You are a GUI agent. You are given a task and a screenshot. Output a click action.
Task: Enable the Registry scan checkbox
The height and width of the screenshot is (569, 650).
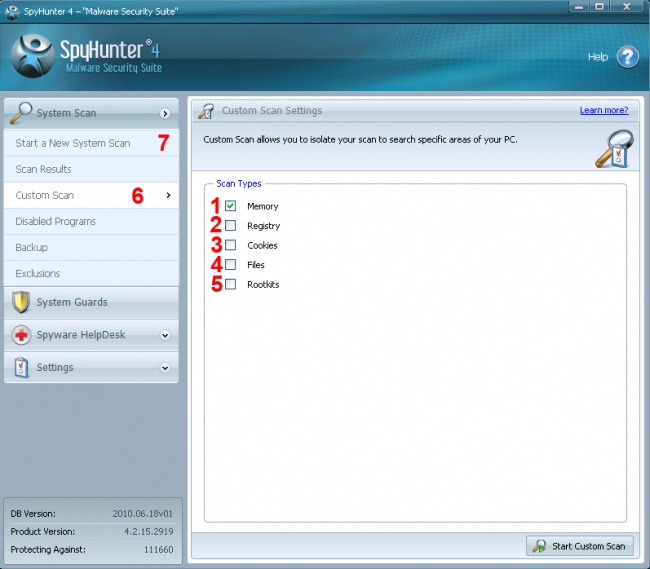coord(231,226)
